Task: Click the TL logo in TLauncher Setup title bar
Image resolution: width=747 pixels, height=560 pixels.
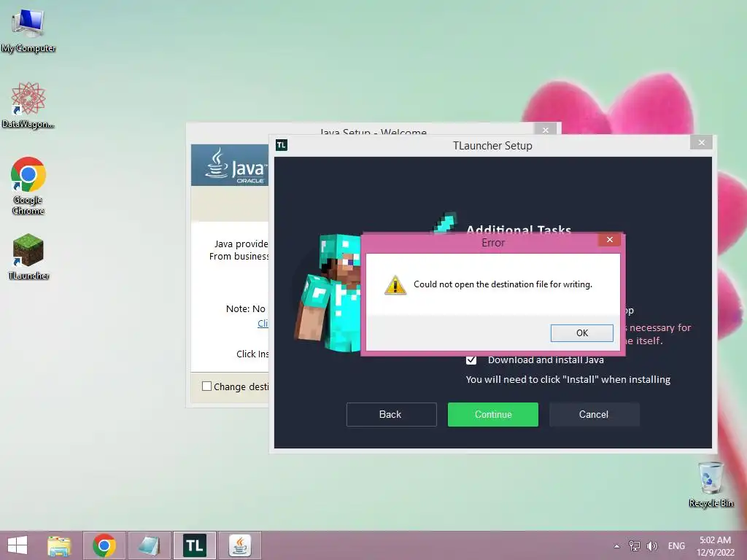Action: coord(282,145)
